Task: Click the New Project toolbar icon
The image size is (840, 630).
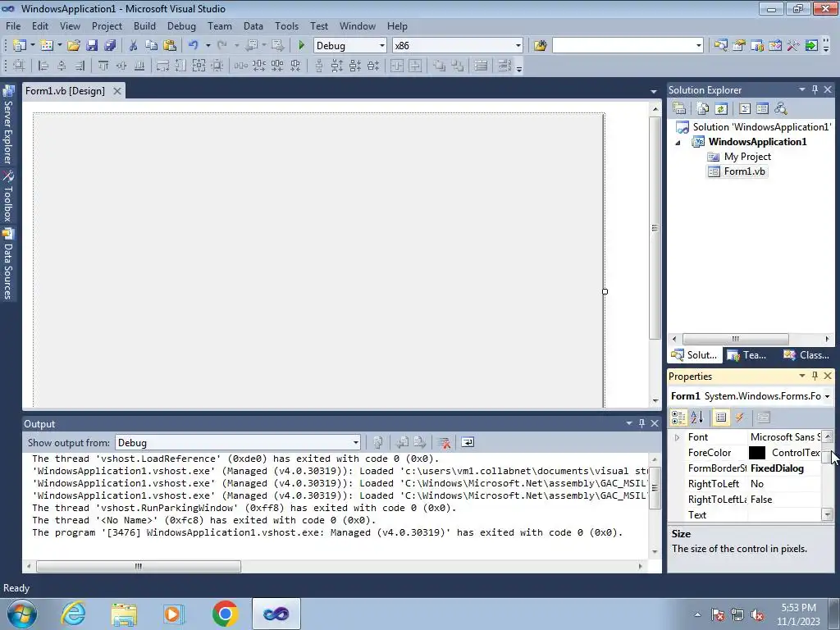Action: [20, 46]
